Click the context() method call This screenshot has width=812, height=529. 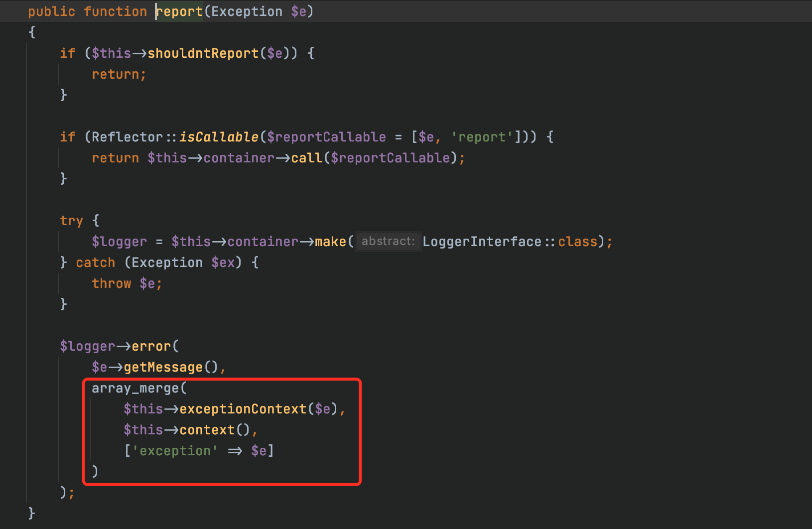(x=207, y=430)
